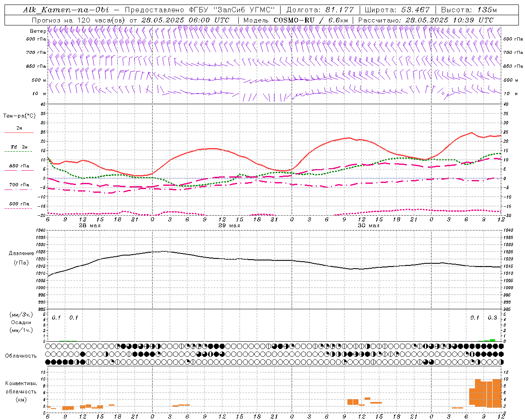The width and height of the screenshot is (525, 420).
Task: Click the 2м temperature legend label
Action: (x=19, y=128)
